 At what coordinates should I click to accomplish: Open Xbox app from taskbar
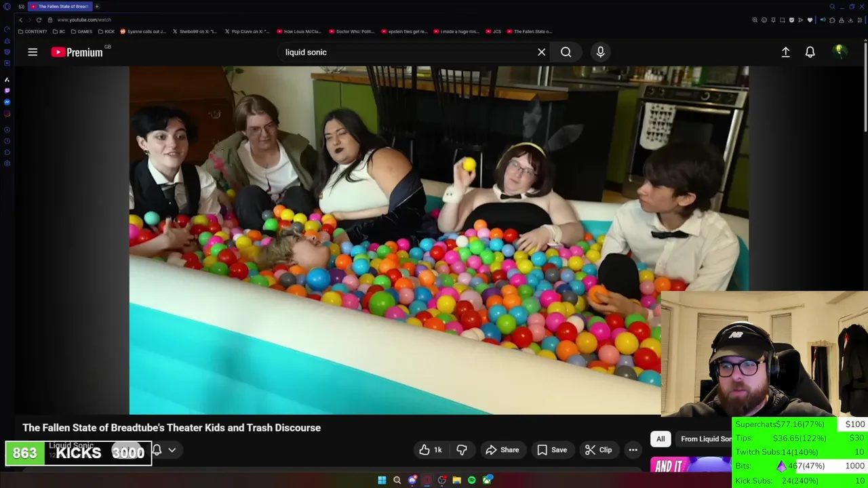487,481
